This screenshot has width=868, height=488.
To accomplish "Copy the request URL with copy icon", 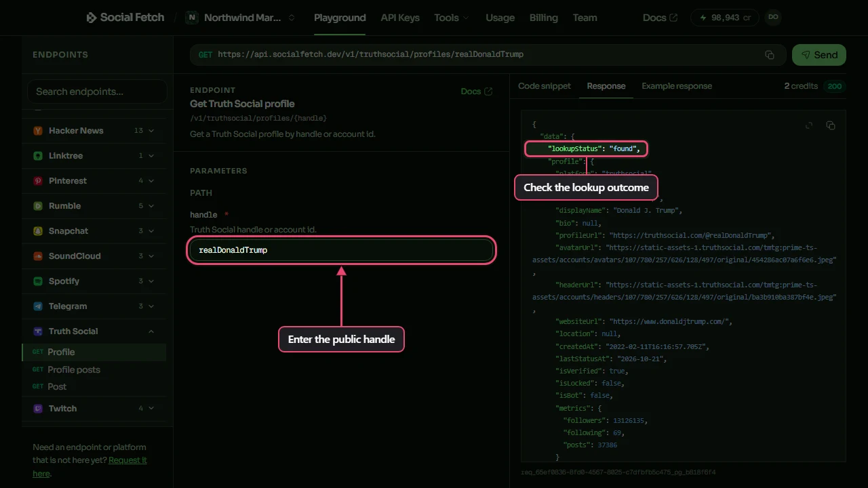I will tap(770, 55).
